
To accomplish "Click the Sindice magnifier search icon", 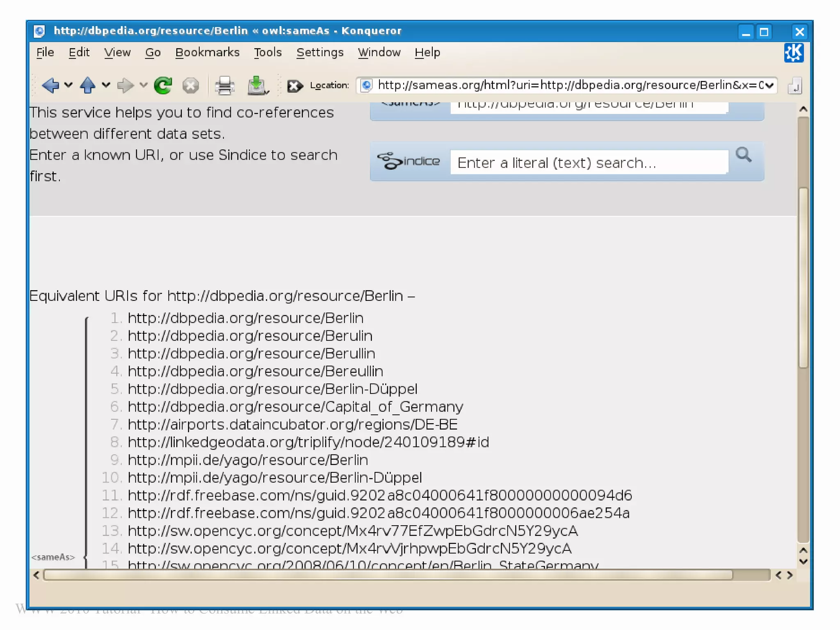I will click(x=743, y=155).
